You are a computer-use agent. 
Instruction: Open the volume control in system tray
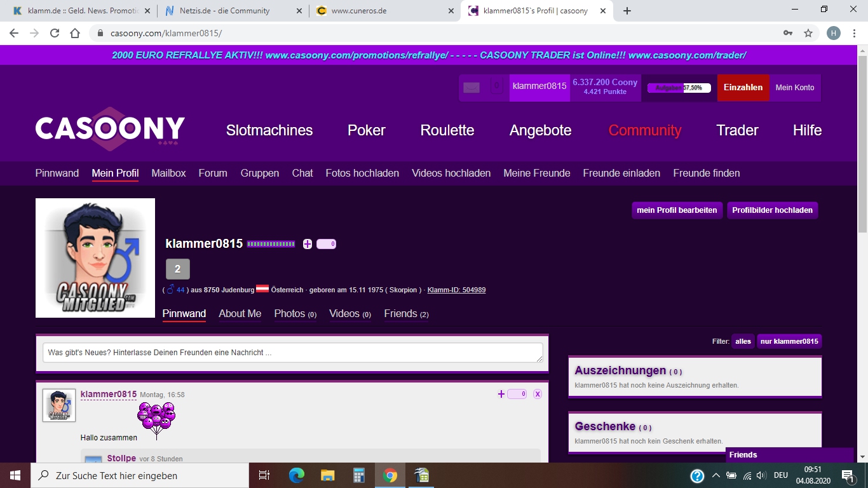click(x=761, y=475)
